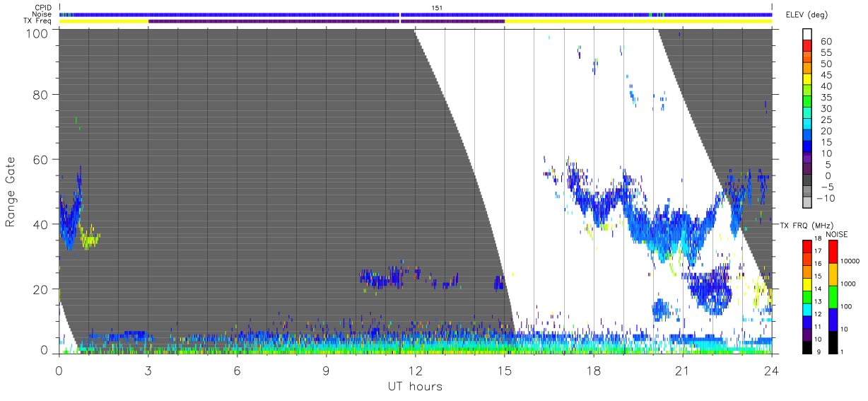The height and width of the screenshot is (401, 868).
Task: Click the 45 label in ELEV legend
Action: [827, 75]
